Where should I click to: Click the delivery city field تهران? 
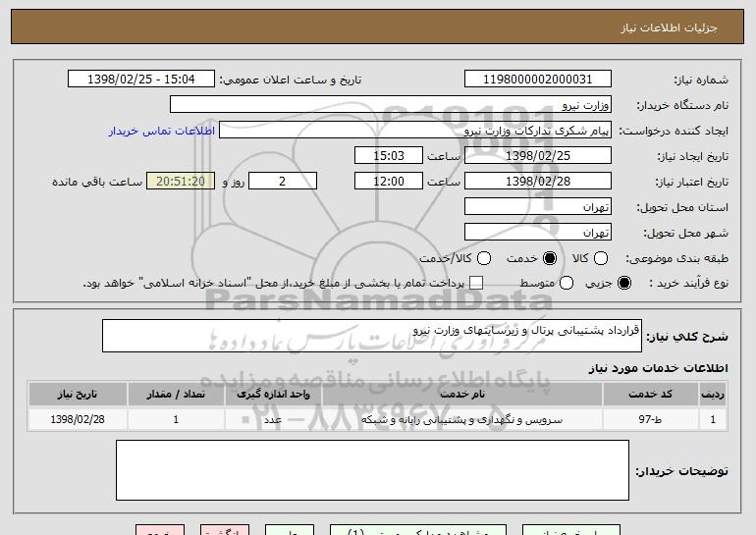point(538,233)
